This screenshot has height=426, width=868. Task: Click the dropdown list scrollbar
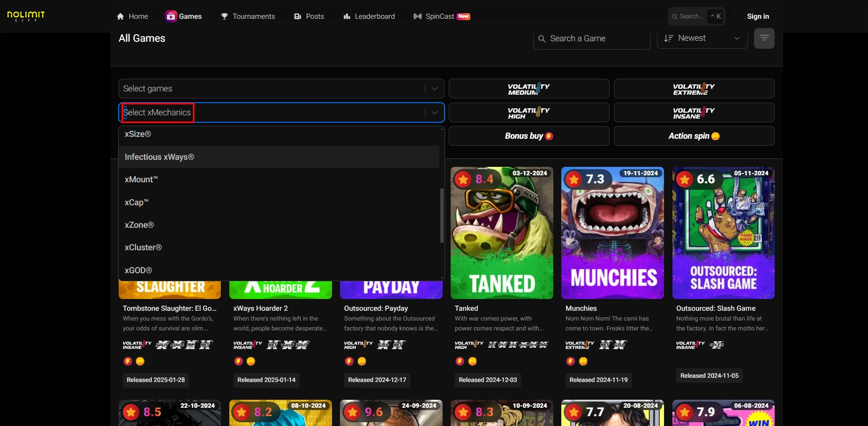point(442,216)
